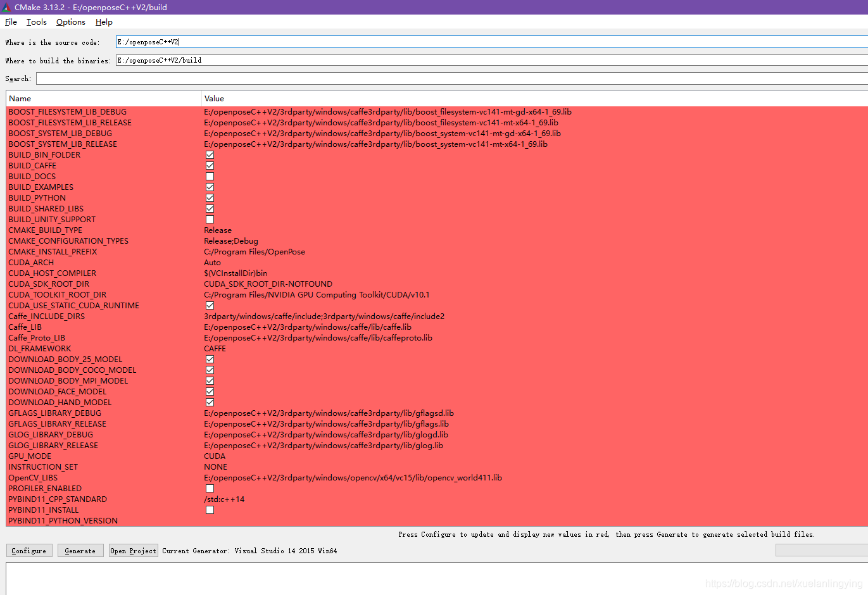The width and height of the screenshot is (868, 595).
Task: Click the BOOST_SYSTEM_LIB_RELEASE library path
Action: pyautogui.click(x=376, y=144)
